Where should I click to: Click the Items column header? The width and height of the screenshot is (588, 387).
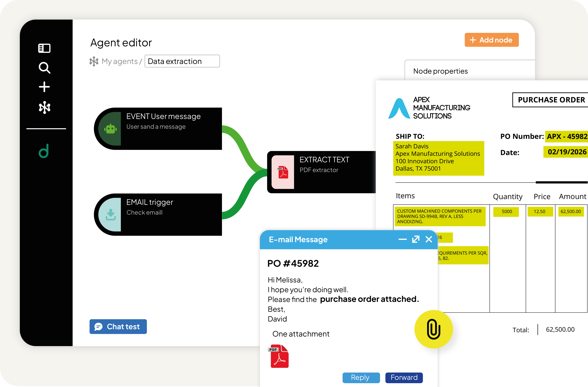point(405,196)
